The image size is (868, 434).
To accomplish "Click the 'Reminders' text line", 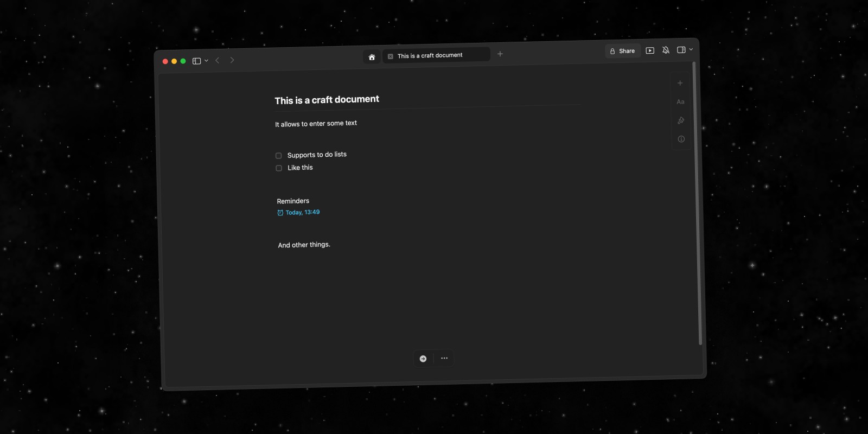I will 293,201.
